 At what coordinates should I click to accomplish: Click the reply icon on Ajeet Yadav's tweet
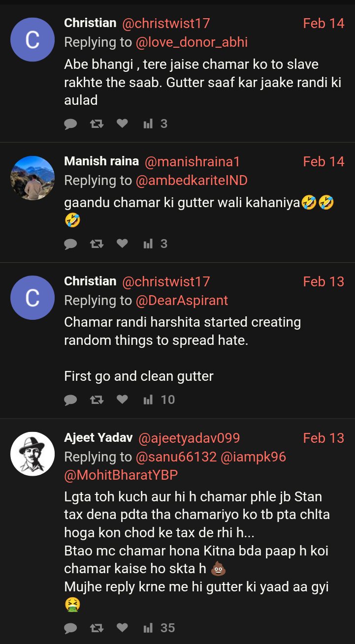pos(71,628)
